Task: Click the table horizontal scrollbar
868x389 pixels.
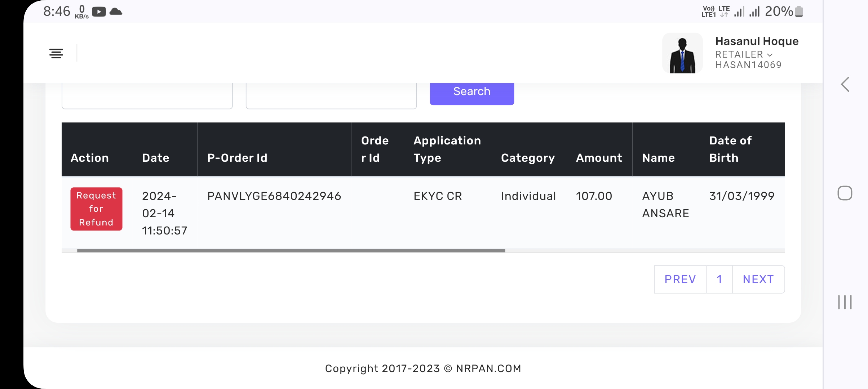Action: [291, 250]
